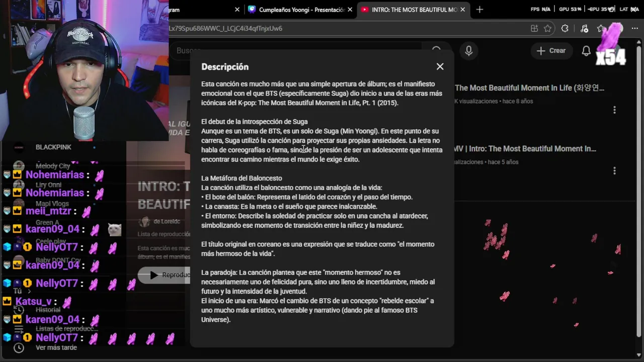Image resolution: width=644 pixels, height=362 pixels.
Task: Click the BLACKPINK channel avatar in sidebar
Action: tap(19, 147)
